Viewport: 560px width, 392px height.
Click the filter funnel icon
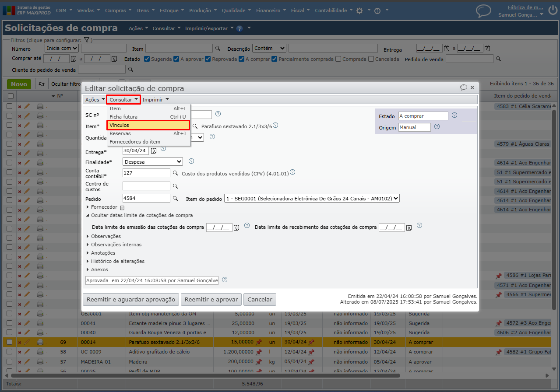tap(87, 40)
